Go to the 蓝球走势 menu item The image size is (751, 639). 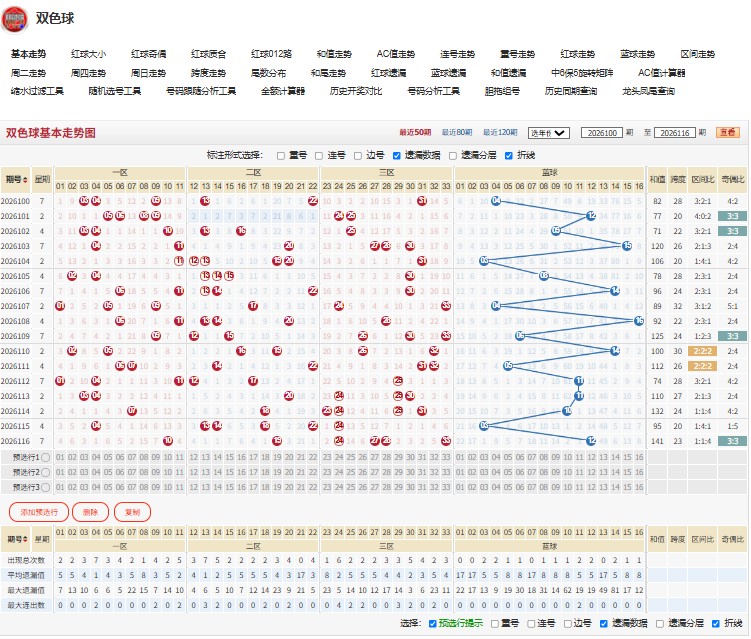coord(637,54)
